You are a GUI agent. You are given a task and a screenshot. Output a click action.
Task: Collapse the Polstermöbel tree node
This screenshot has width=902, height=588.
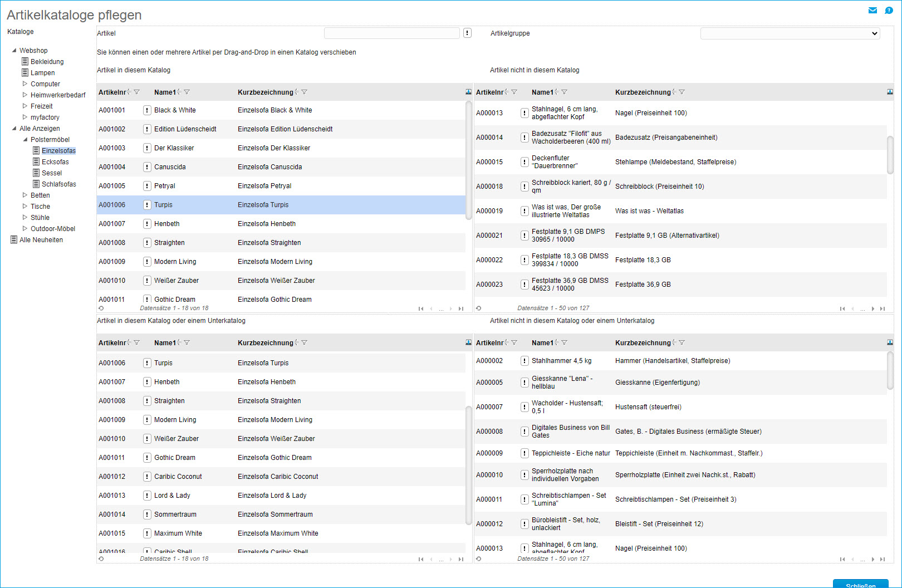click(25, 140)
